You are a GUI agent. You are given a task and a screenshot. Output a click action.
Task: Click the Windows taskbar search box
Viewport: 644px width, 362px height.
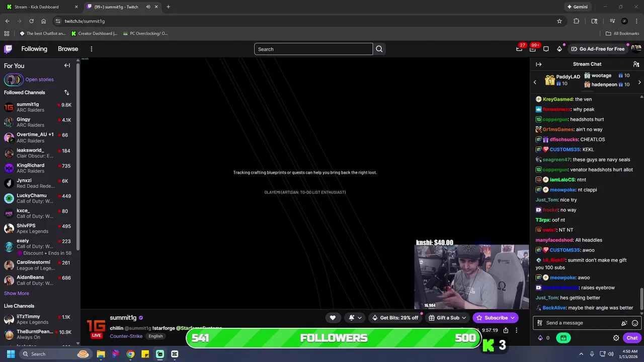click(55, 354)
